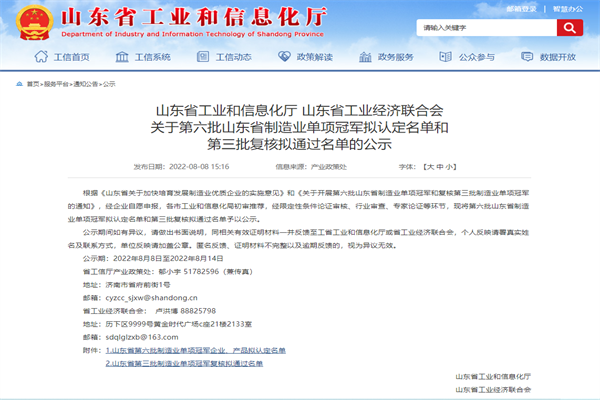The image size is (600, 400).
Task: Go to 通知公告 in the breadcrumb
Action: (87, 84)
